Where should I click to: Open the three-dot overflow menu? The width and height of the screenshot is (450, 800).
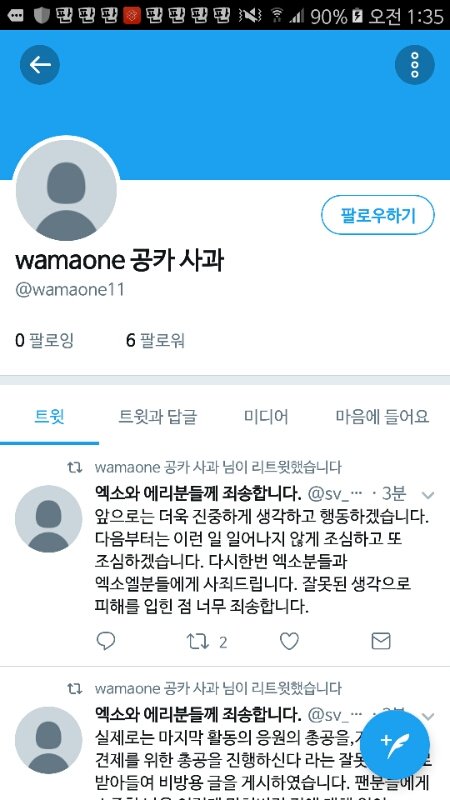414,65
